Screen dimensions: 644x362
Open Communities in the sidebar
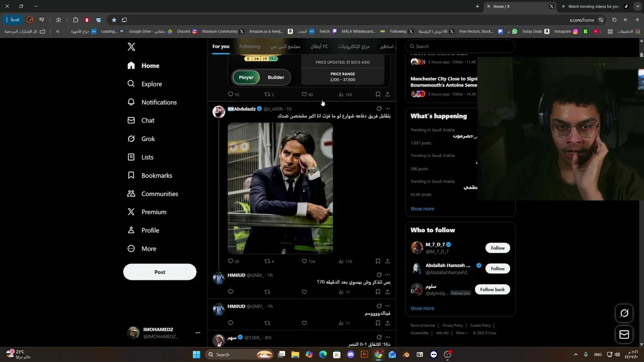[x=153, y=194]
